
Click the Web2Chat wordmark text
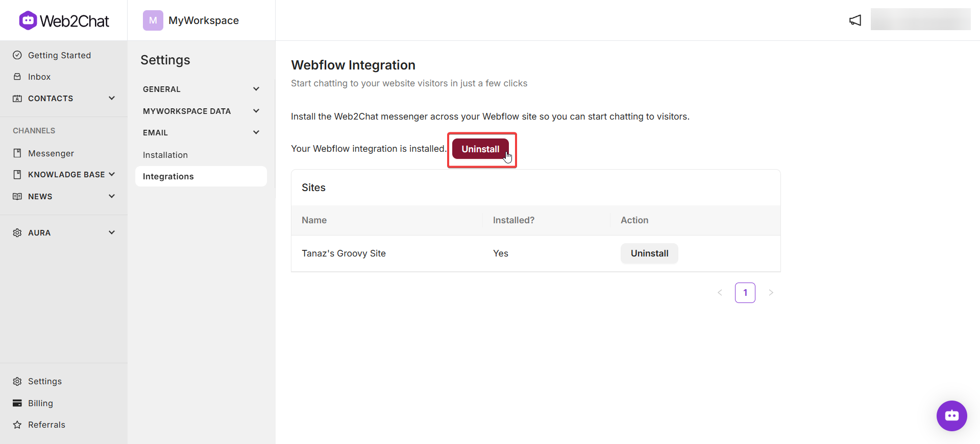pos(75,21)
